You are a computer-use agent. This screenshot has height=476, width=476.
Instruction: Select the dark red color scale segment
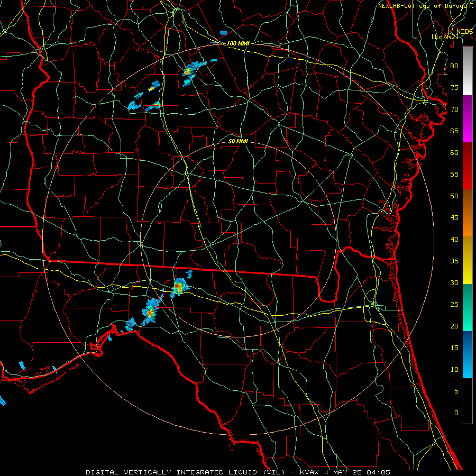point(467,166)
